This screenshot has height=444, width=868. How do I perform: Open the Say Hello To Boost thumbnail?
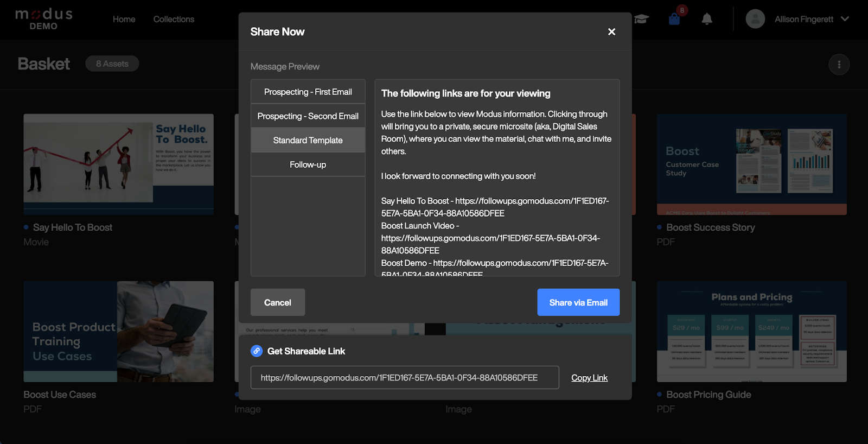pyautogui.click(x=118, y=164)
